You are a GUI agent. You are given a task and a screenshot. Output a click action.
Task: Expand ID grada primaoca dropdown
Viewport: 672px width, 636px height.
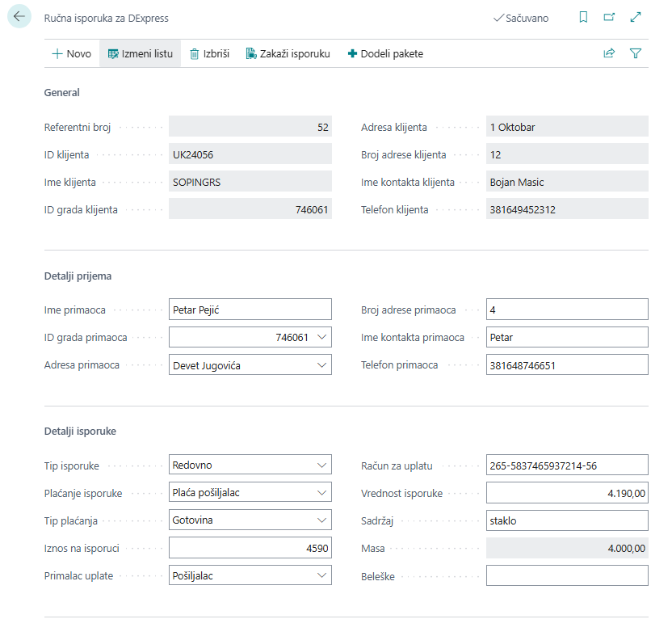coord(321,337)
